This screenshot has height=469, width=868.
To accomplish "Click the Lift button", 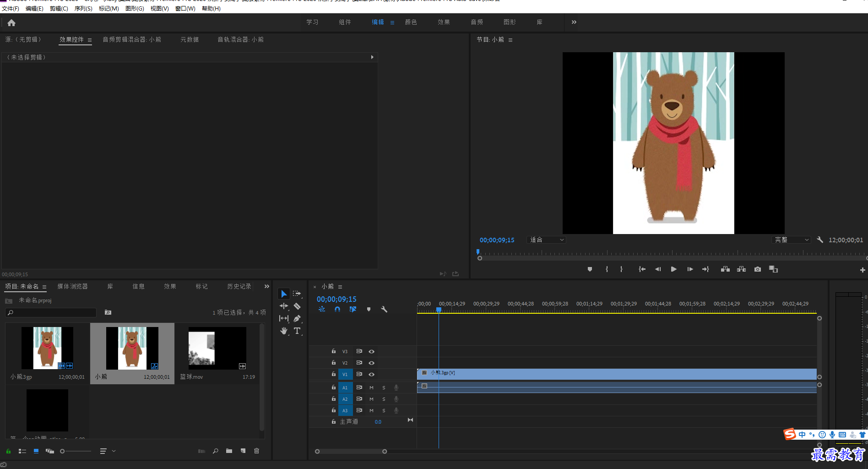I will [x=725, y=269].
